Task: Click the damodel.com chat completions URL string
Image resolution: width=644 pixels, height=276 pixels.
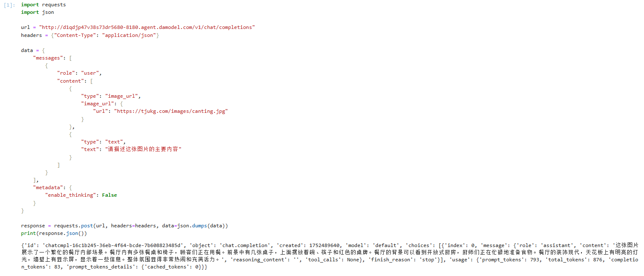Action: click(x=147, y=28)
